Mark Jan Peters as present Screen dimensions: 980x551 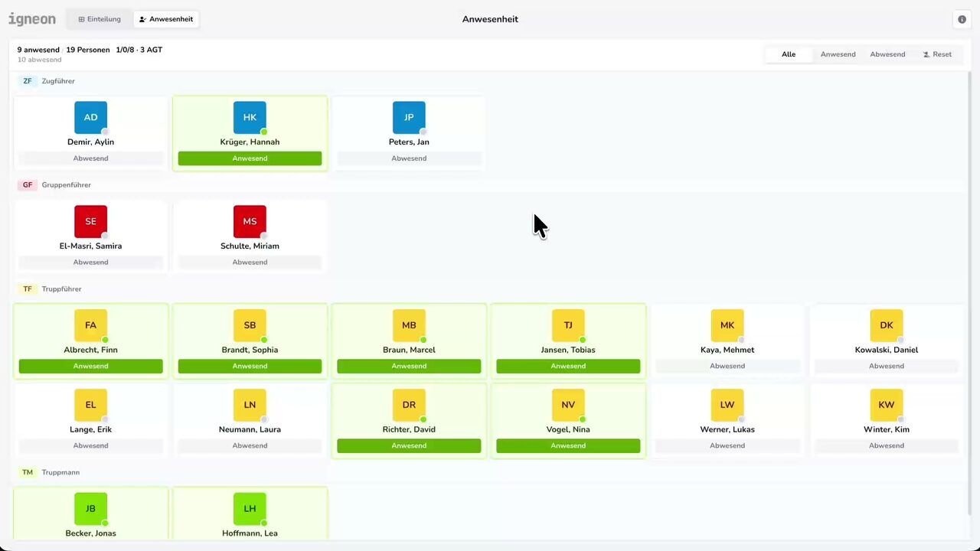click(x=409, y=158)
